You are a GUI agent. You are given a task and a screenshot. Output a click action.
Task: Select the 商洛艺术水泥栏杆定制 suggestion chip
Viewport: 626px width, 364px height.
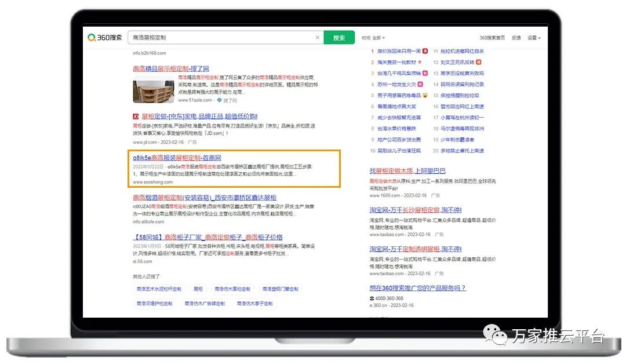tap(159, 289)
